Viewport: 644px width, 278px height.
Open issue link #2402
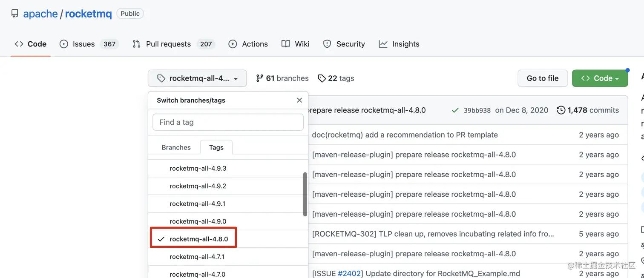tap(349, 273)
